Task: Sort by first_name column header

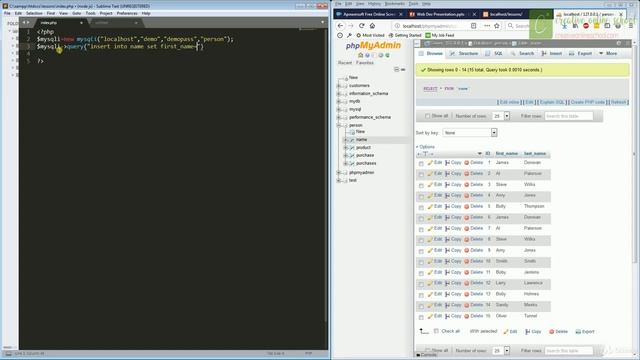Action: click(x=507, y=153)
